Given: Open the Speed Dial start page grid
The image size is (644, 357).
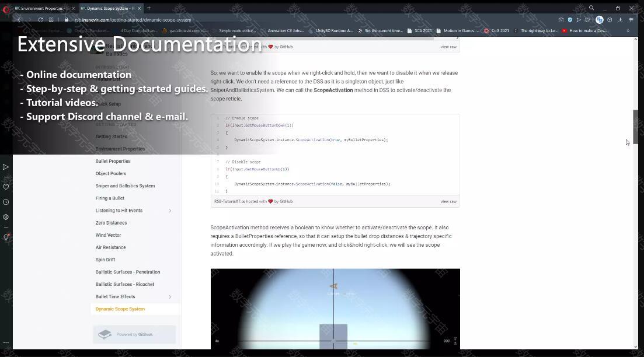Looking at the screenshot, I should (x=51, y=20).
